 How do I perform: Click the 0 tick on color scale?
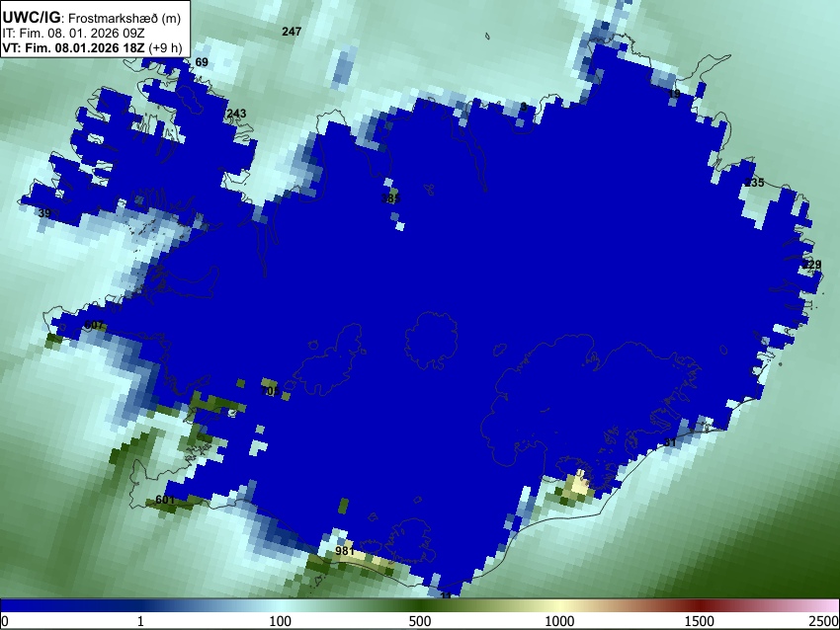(x=5, y=621)
